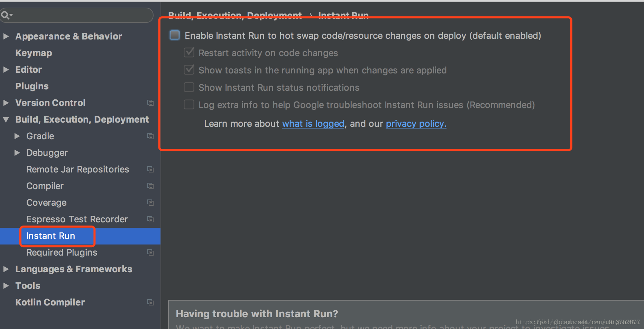Image resolution: width=644 pixels, height=329 pixels.
Task: Click project-level icon beside Coverage
Action: (150, 203)
